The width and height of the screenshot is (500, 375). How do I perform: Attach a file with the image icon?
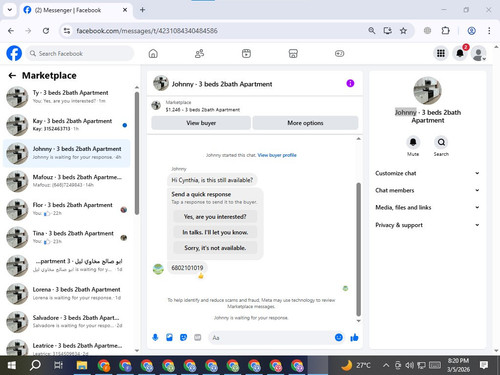pos(169,338)
